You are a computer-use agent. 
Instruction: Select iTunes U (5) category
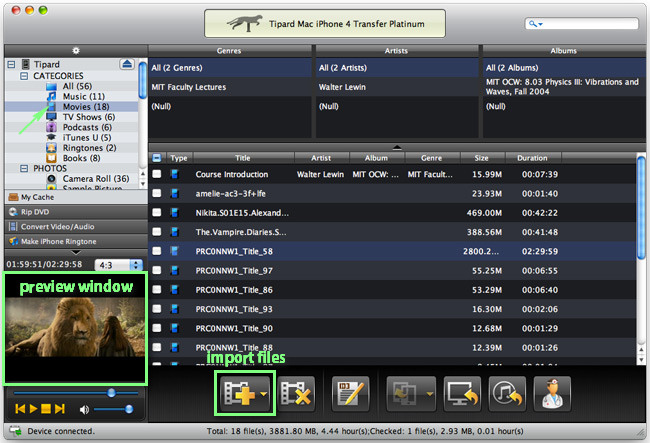point(87,137)
